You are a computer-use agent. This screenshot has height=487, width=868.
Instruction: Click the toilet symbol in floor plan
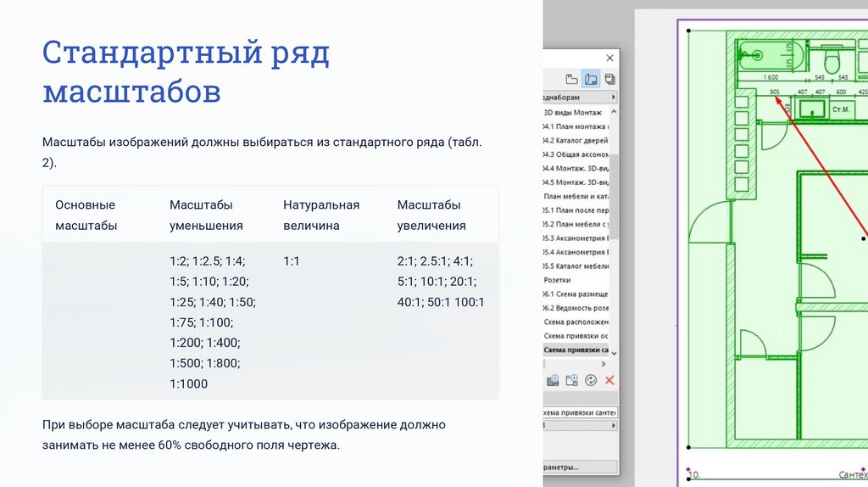(x=832, y=59)
